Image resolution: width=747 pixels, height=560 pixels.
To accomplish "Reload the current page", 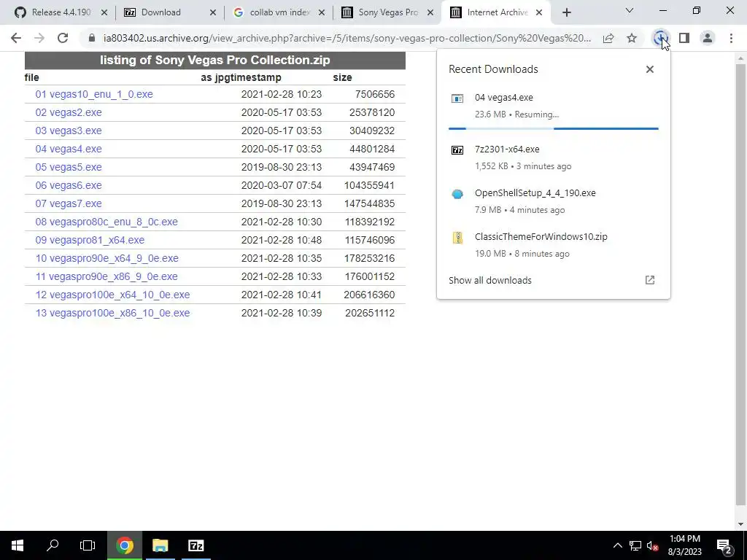I will pos(63,38).
